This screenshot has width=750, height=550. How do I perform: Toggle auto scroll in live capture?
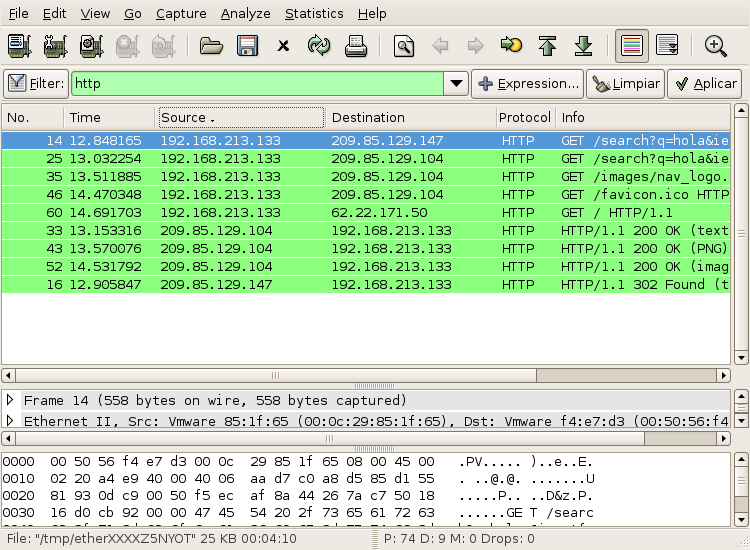pyautogui.click(x=667, y=46)
